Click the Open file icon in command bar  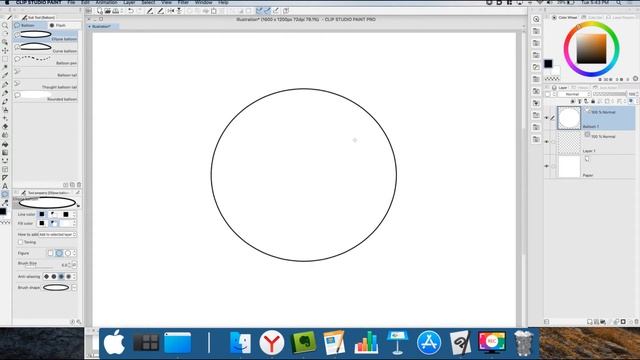(108, 11)
